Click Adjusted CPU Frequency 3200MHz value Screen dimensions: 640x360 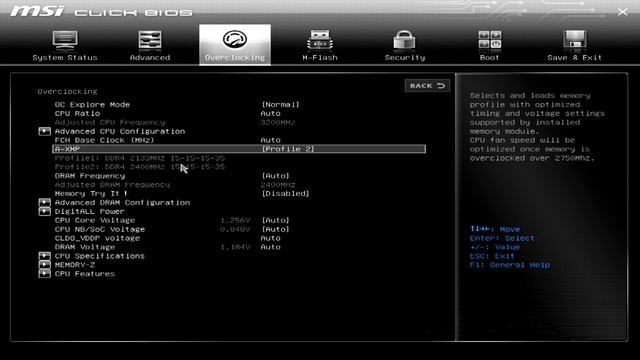278,122
